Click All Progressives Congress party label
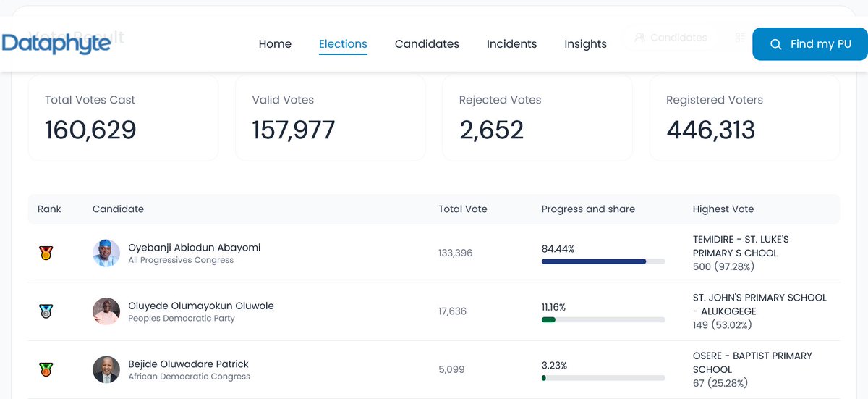This screenshot has width=868, height=399. tap(181, 260)
